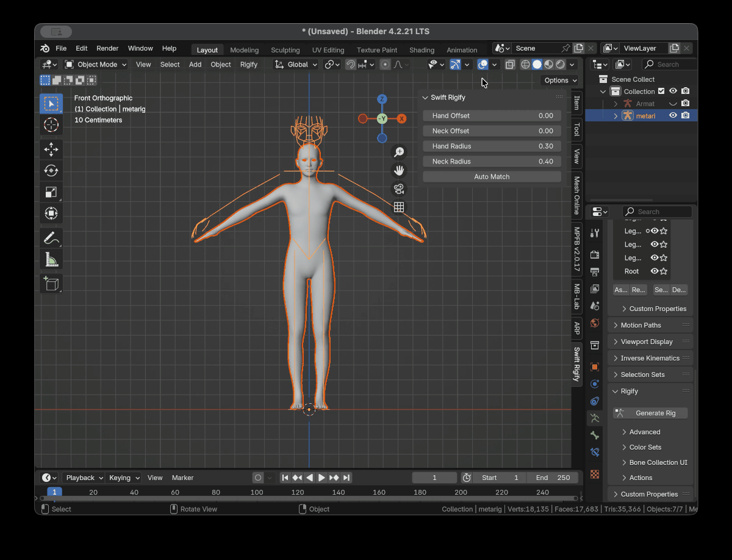Click the Neck Radius value field
The height and width of the screenshot is (560, 732).
492,162
